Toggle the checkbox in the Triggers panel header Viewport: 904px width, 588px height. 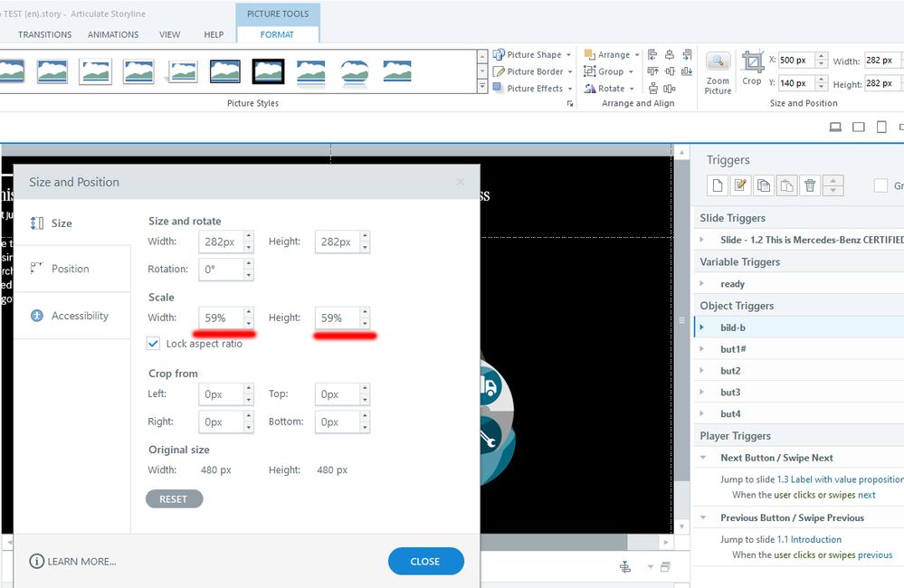[880, 185]
